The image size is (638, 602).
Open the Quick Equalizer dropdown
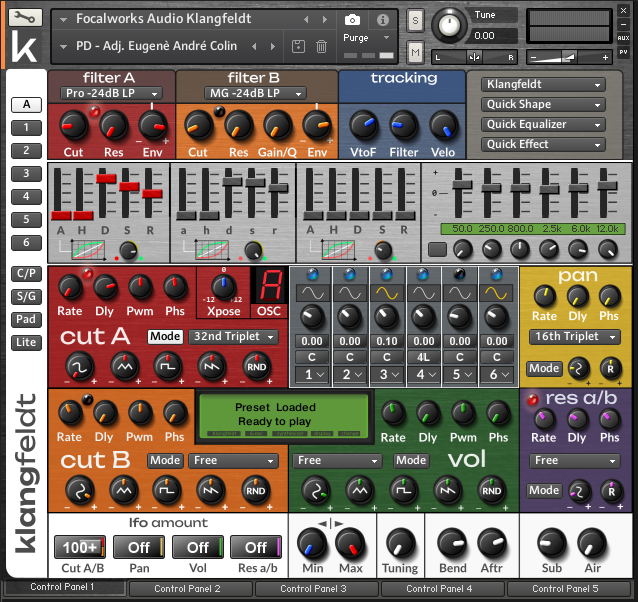point(544,125)
